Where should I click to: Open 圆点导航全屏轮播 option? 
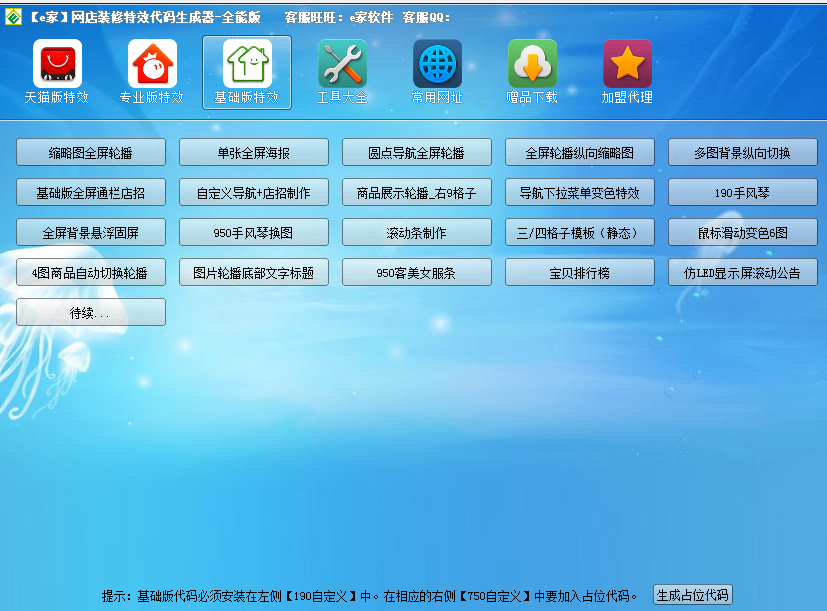pos(417,153)
